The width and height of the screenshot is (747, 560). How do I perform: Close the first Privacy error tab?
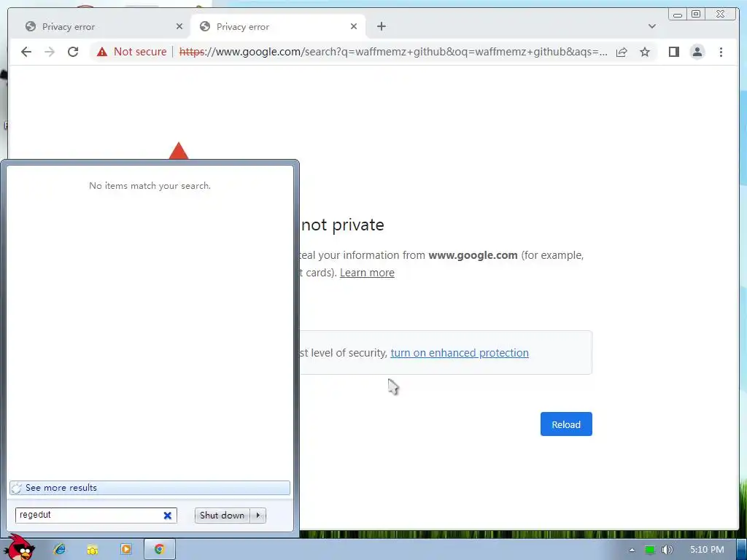(179, 27)
